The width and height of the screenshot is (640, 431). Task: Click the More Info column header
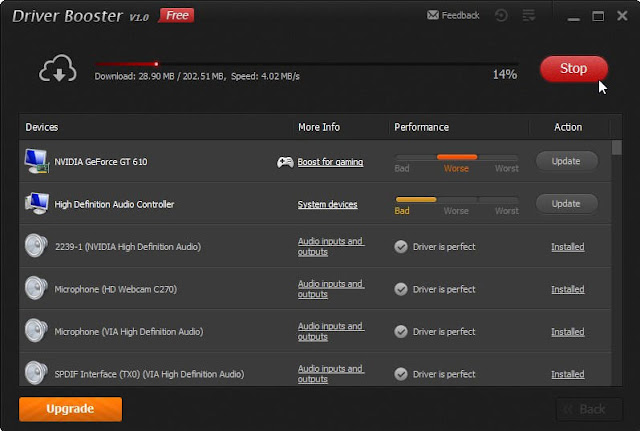point(319,127)
